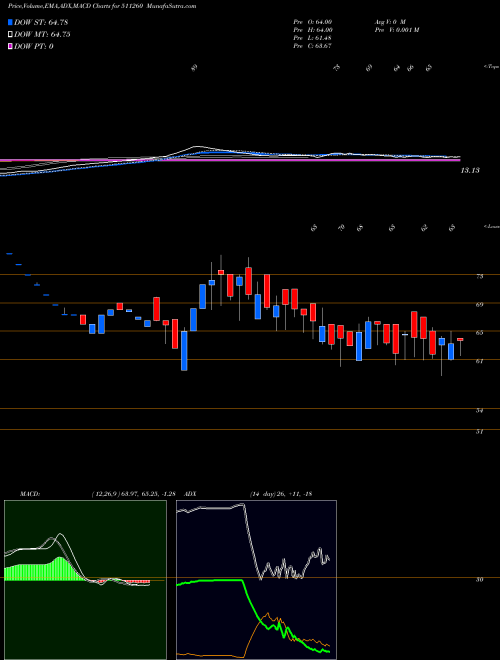Click the 'MACD:' panel label
Image resolution: width=500 pixels, height=660 pixels.
tap(29, 494)
